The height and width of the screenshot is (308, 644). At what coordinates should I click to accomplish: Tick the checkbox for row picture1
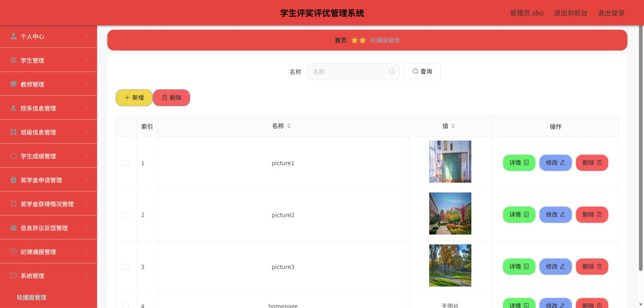pos(125,163)
